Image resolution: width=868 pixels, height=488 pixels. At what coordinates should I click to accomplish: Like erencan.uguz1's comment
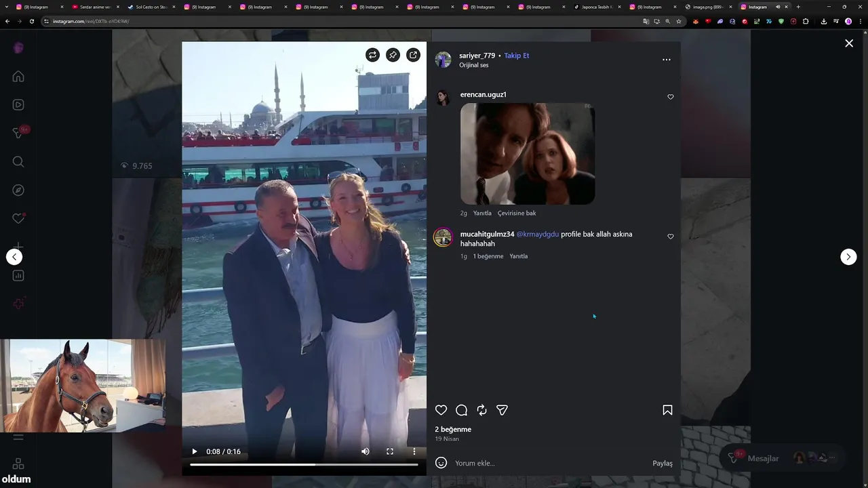point(671,97)
